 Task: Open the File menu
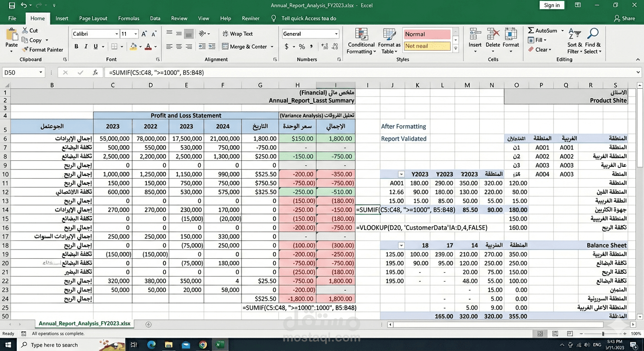point(12,18)
